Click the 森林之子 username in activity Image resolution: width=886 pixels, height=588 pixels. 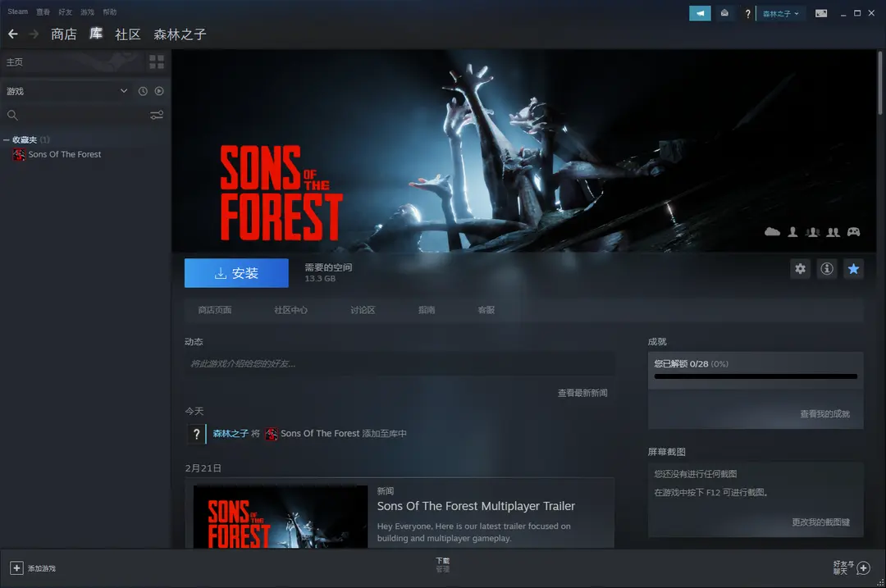pyautogui.click(x=231, y=434)
